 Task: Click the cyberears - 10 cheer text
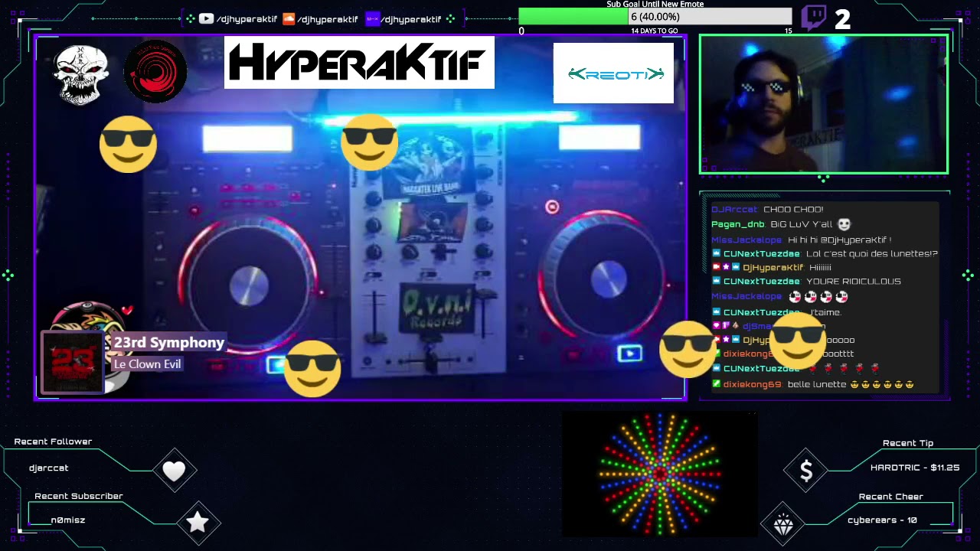[x=882, y=520]
